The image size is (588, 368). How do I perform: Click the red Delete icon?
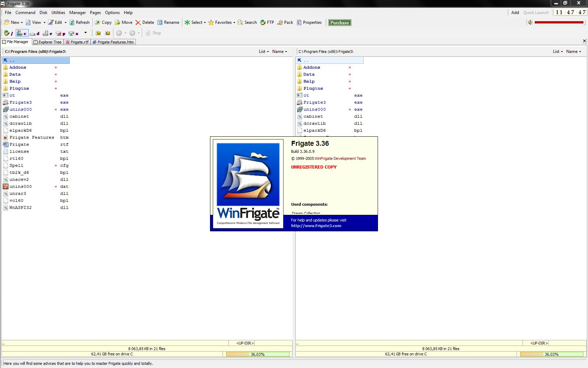pyautogui.click(x=138, y=22)
